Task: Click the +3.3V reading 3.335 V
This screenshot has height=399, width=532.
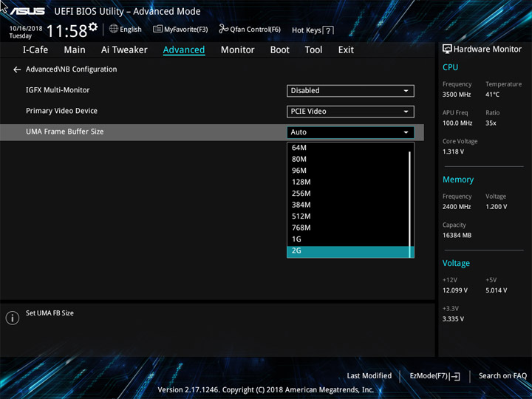Action: pyautogui.click(x=453, y=319)
